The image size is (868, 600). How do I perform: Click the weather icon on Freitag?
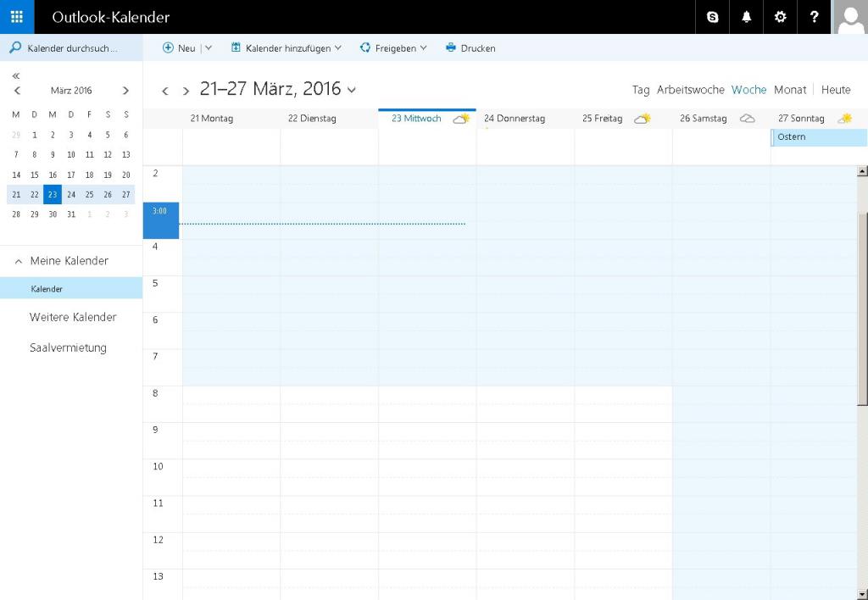coord(643,119)
